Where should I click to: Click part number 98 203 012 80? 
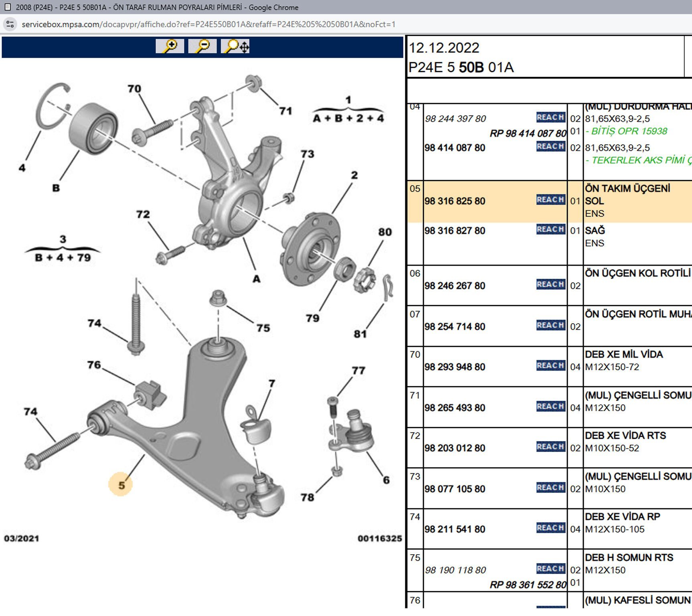pyautogui.click(x=455, y=448)
